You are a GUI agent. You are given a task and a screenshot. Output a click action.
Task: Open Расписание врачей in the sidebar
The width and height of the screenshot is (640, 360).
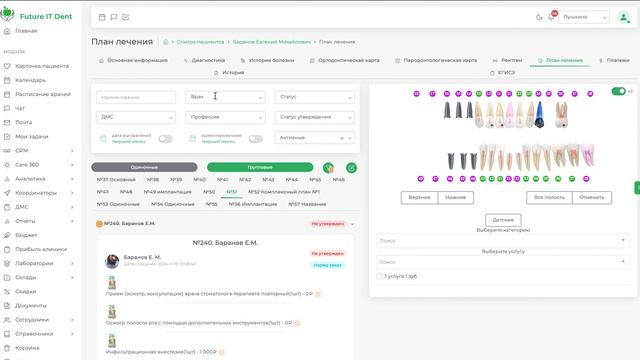(x=42, y=94)
